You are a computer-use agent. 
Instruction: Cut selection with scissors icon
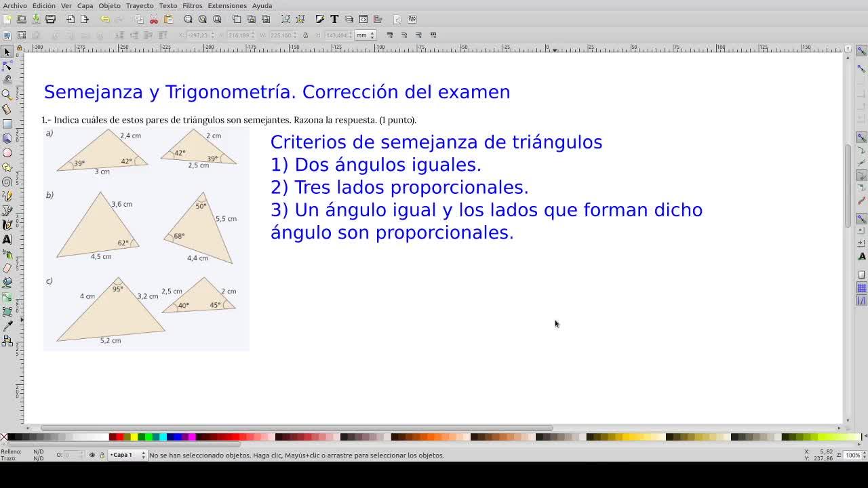pos(154,19)
